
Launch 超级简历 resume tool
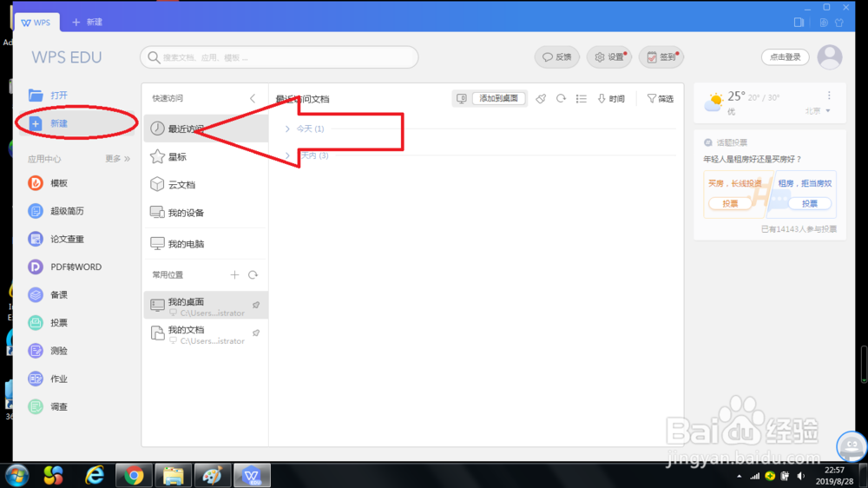(x=56, y=211)
